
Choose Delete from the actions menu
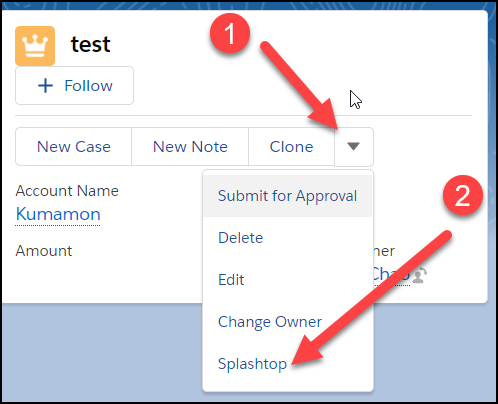(x=287, y=238)
